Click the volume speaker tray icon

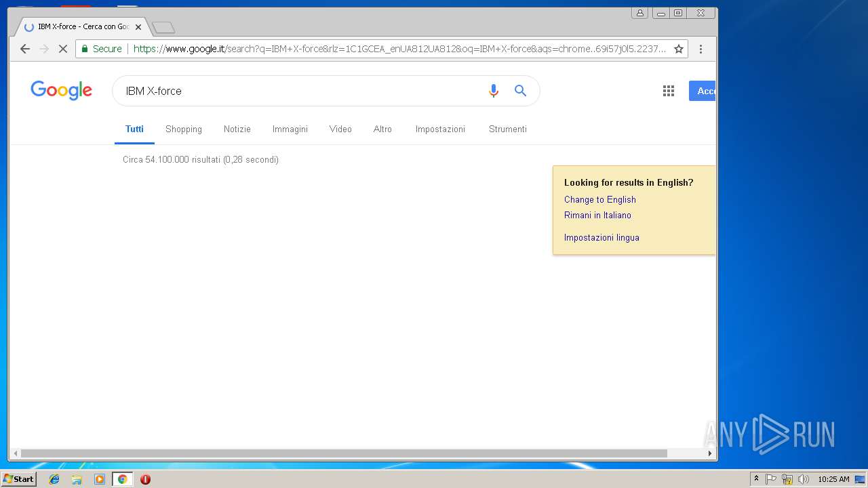(x=804, y=479)
